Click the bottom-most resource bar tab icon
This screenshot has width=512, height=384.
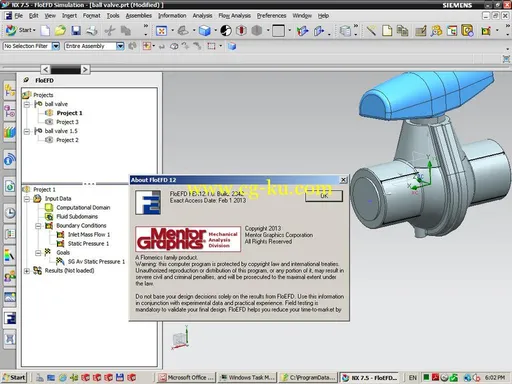click(x=10, y=339)
